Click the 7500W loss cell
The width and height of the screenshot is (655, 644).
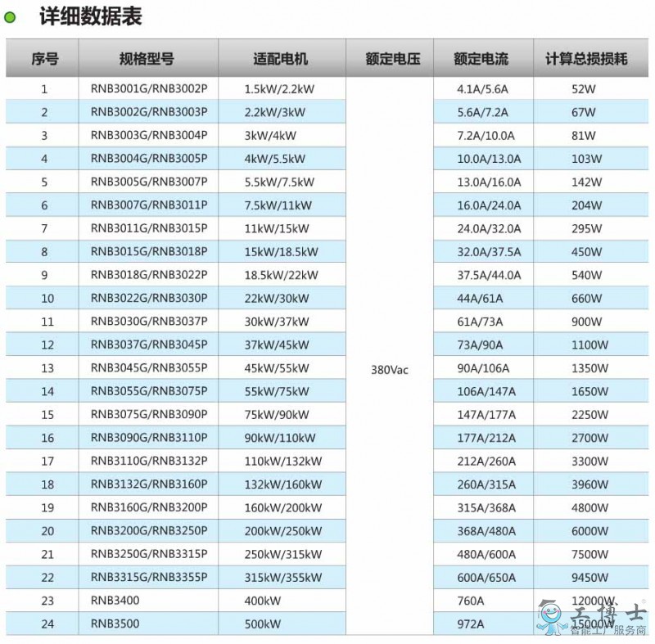pos(589,554)
